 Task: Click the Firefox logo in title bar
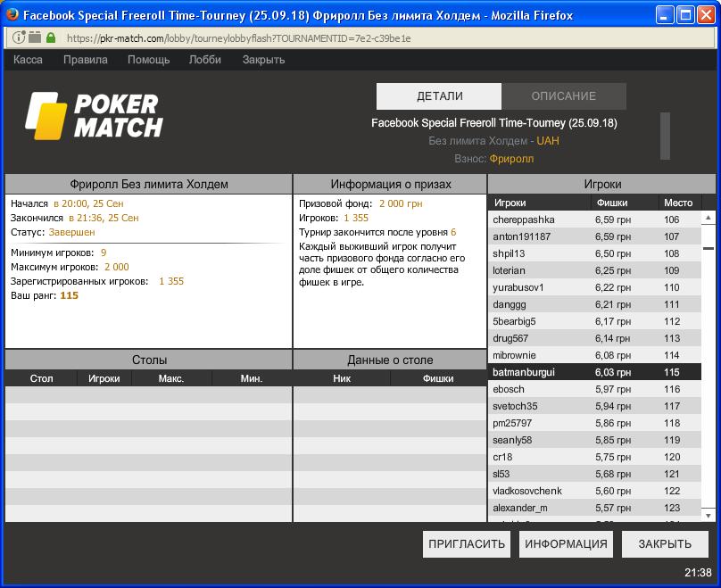(x=12, y=14)
